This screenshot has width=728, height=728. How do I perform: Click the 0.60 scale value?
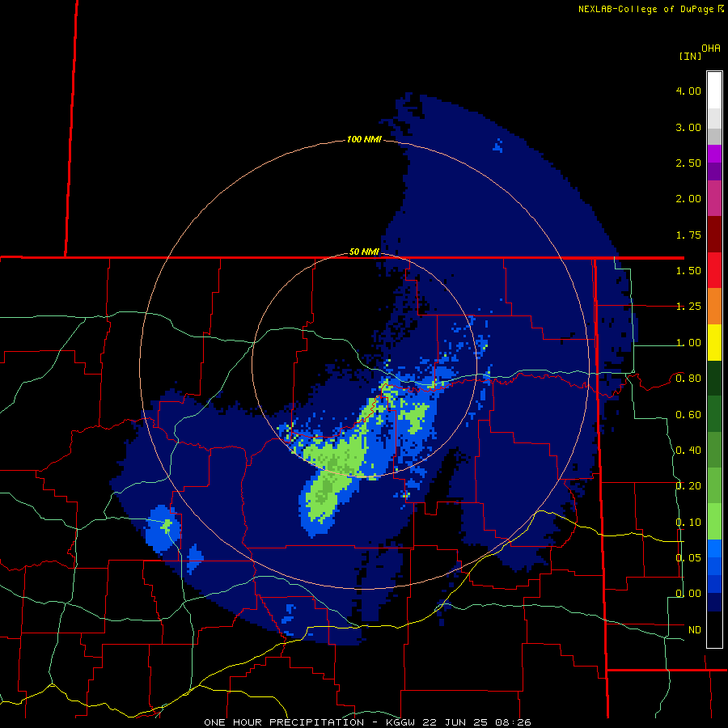pos(688,415)
